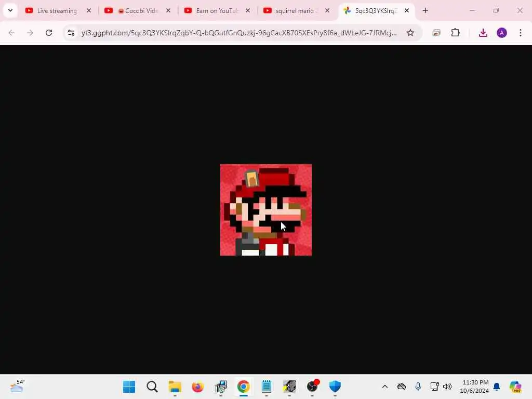Open network status tray icon

pos(434,387)
